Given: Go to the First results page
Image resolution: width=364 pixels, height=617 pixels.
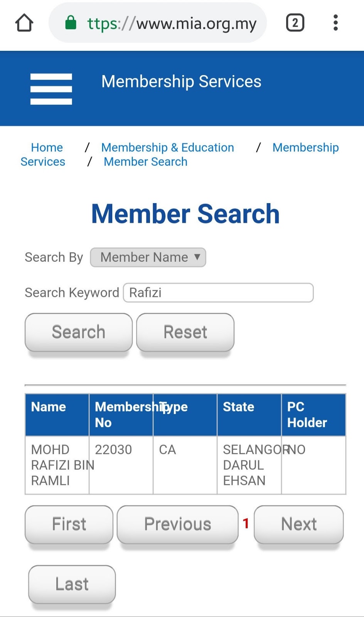Looking at the screenshot, I should click(x=69, y=524).
